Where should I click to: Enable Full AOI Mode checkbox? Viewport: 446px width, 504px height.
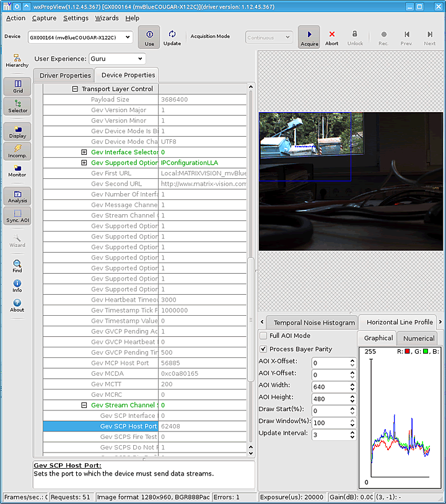click(x=263, y=336)
